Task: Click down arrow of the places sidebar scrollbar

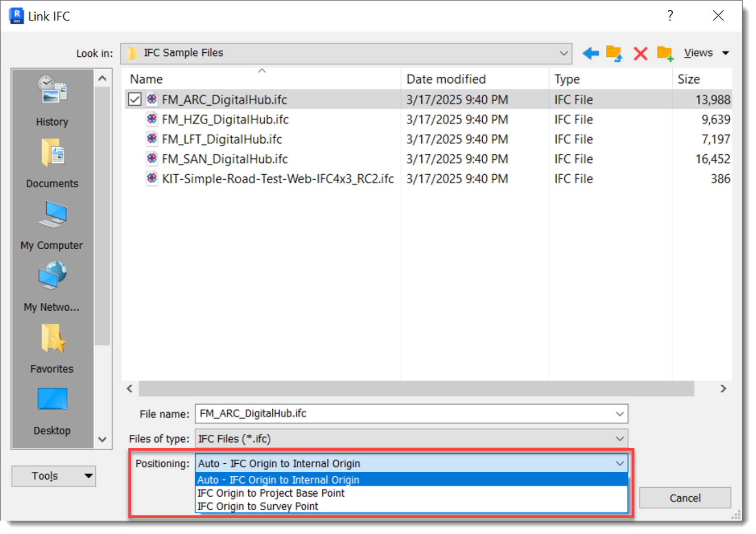Action: pos(103,439)
